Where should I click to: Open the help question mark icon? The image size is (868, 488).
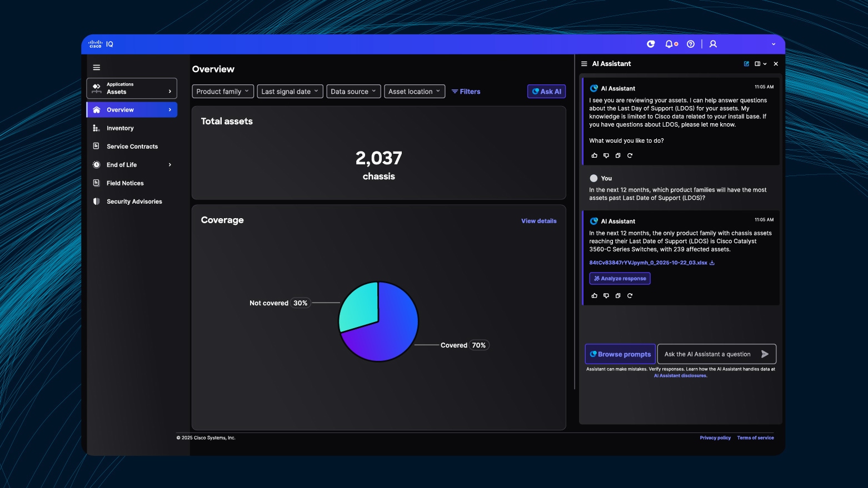tap(691, 44)
